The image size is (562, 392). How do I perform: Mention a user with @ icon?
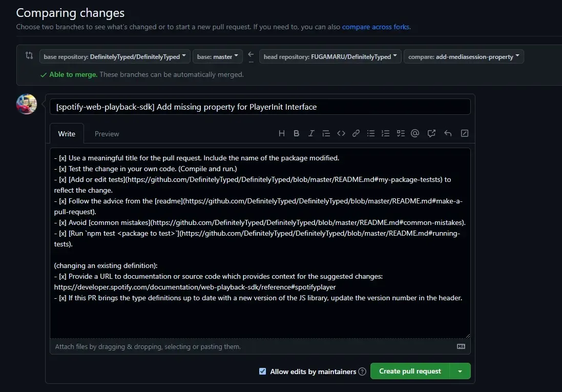[415, 133]
